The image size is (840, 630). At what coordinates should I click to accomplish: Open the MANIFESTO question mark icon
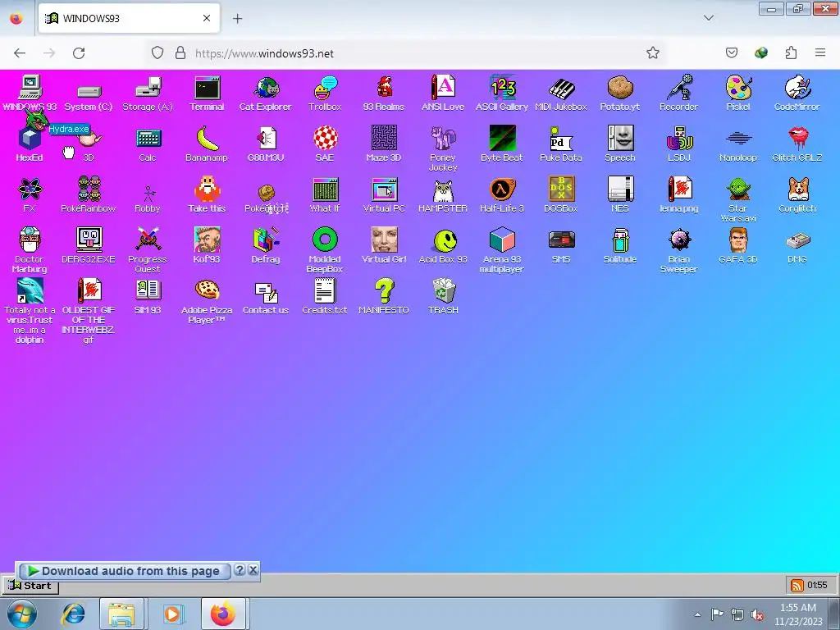click(384, 291)
